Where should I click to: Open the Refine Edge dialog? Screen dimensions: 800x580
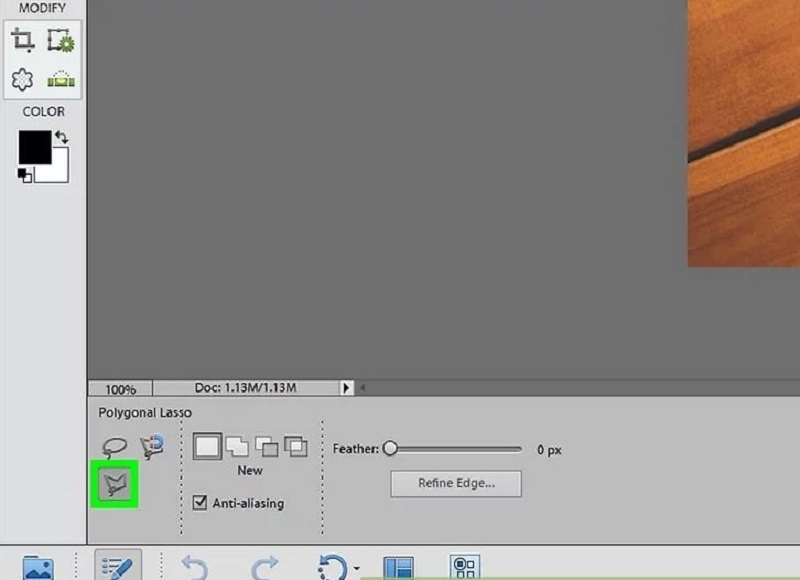tap(456, 483)
